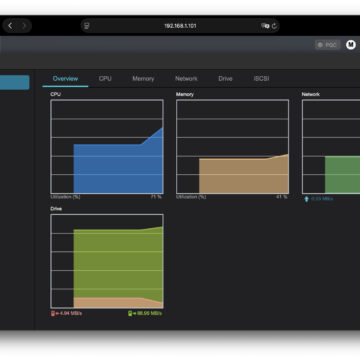360x360 pixels.
Task: Switch to the CPU tab
Action: [105, 79]
